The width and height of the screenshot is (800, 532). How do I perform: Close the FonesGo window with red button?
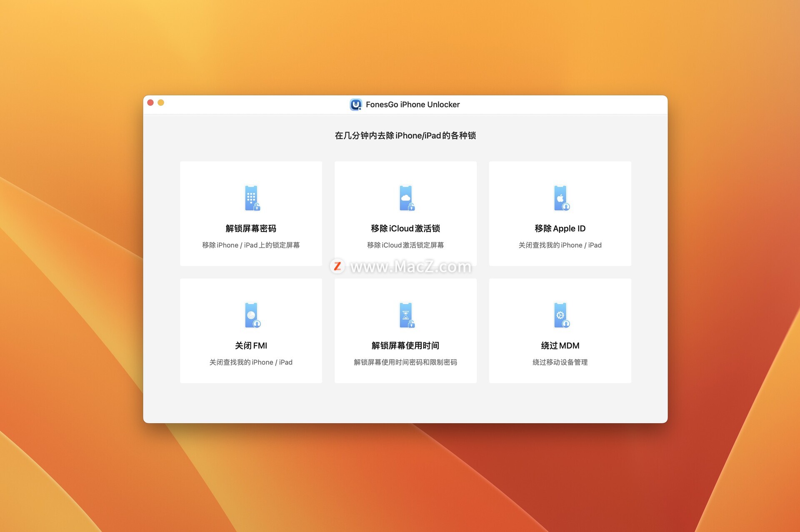point(150,102)
